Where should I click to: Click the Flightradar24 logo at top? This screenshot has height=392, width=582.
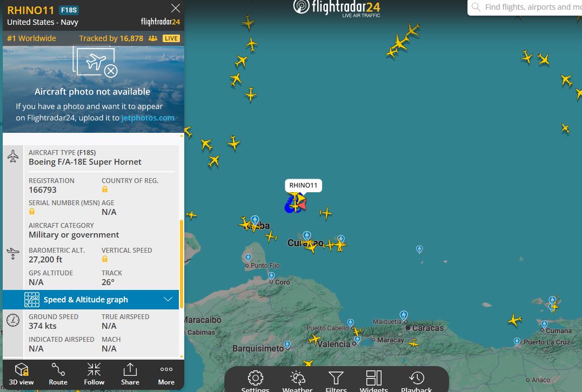tap(337, 8)
